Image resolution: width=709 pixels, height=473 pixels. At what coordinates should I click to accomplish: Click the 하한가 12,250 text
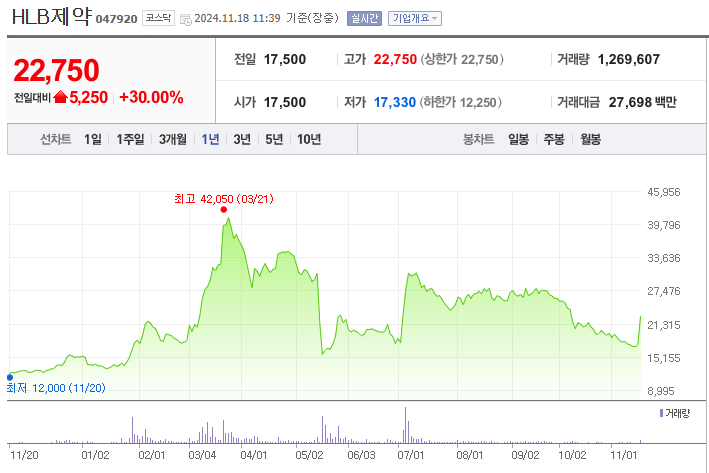click(x=460, y=102)
